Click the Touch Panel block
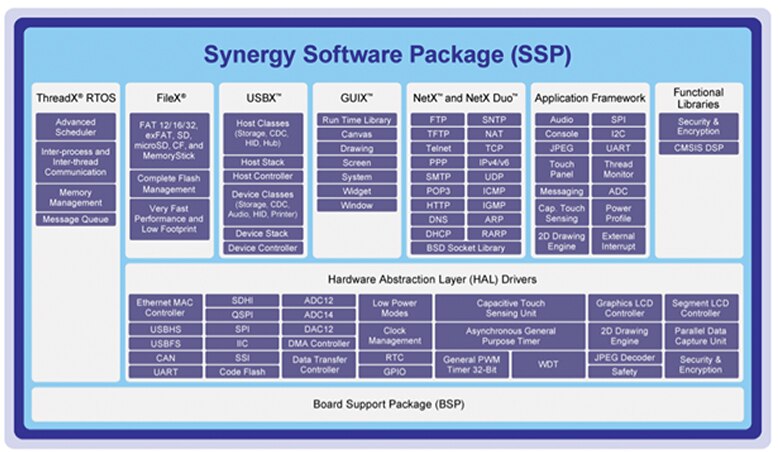Image resolution: width=781 pixels, height=452 pixels. 562,169
